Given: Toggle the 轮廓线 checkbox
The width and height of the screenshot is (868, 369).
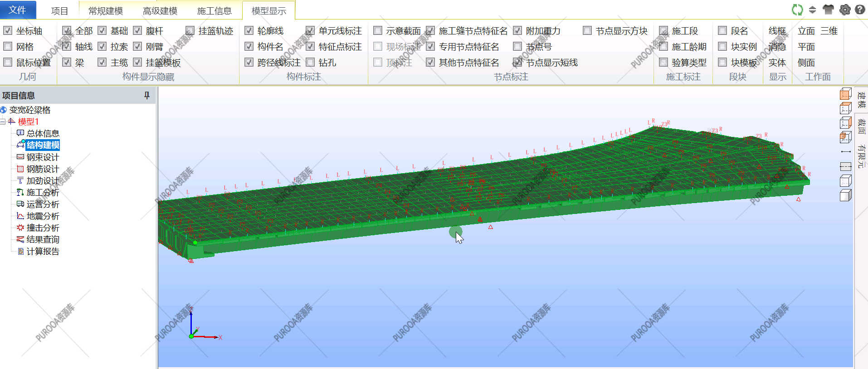Looking at the screenshot, I should pos(249,30).
